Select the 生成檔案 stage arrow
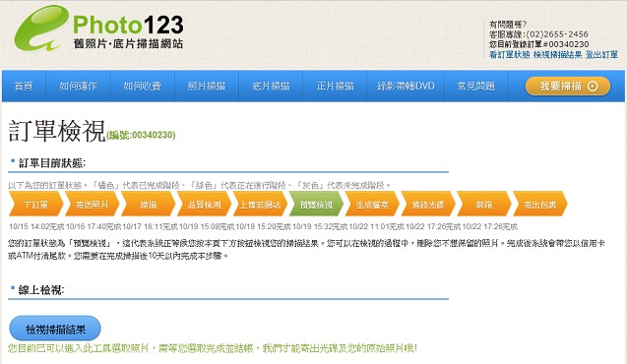Viewport: 627px width, 364px height. pos(372,205)
